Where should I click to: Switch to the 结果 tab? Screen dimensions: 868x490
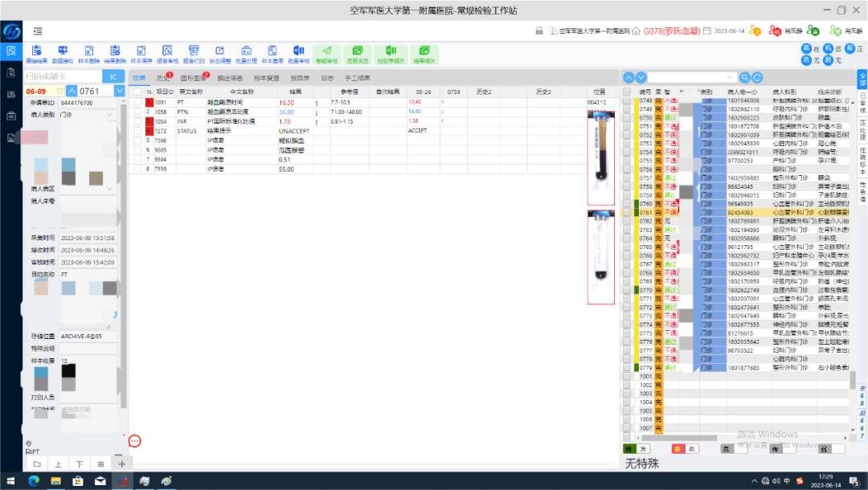[139, 78]
